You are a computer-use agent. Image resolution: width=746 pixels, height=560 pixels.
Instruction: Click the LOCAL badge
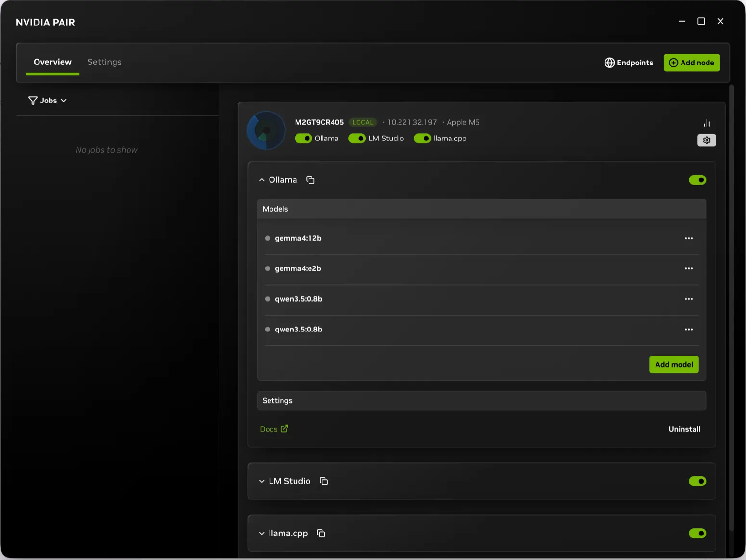click(x=363, y=122)
